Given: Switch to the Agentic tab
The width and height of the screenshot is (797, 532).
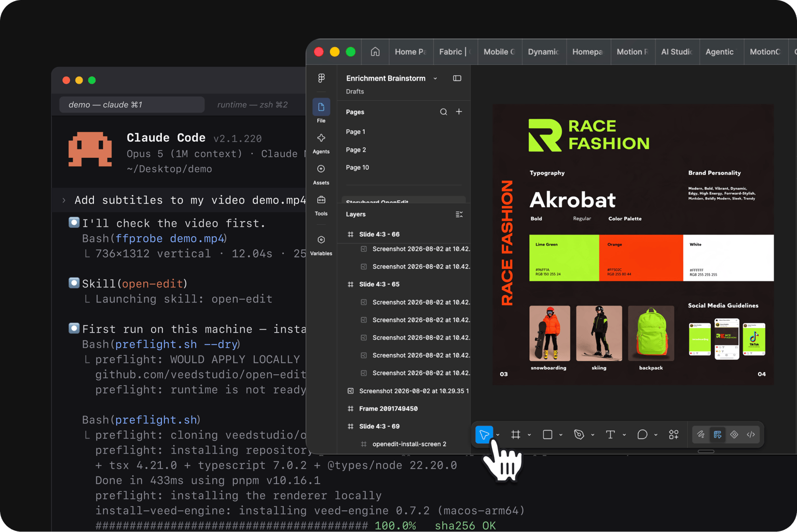Looking at the screenshot, I should pyautogui.click(x=721, y=51).
